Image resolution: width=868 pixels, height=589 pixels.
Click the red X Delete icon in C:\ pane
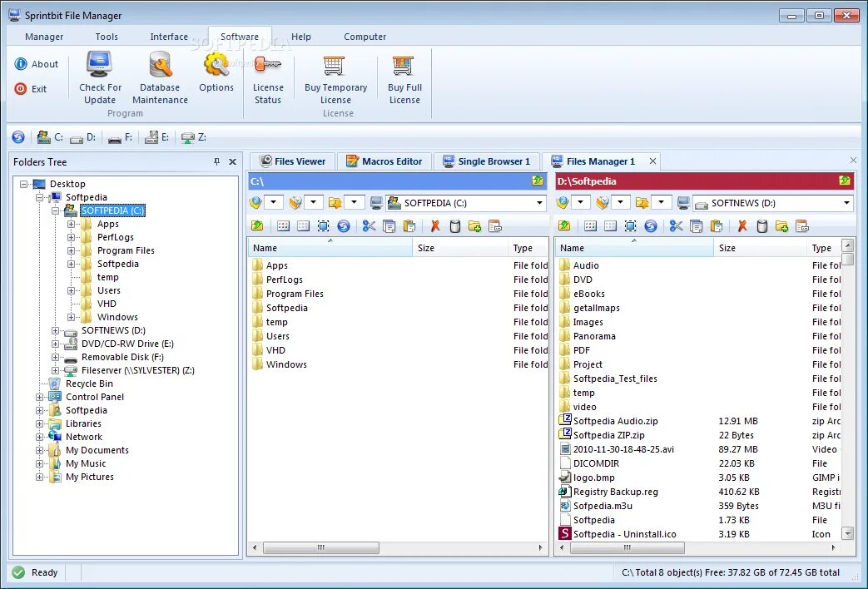point(435,225)
